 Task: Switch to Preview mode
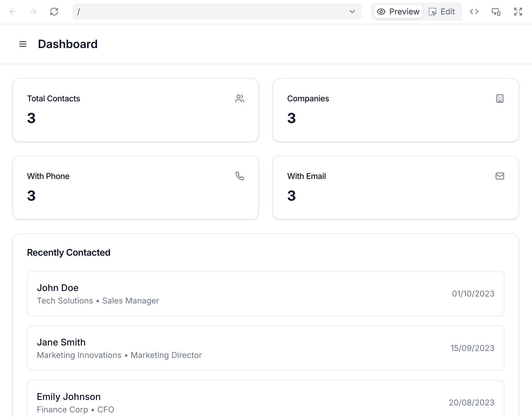(x=398, y=12)
